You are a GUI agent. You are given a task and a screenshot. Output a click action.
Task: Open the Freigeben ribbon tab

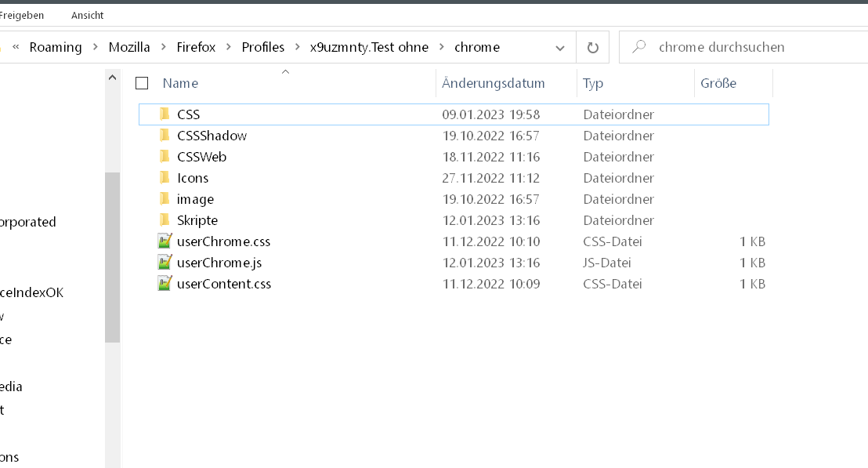pos(22,16)
